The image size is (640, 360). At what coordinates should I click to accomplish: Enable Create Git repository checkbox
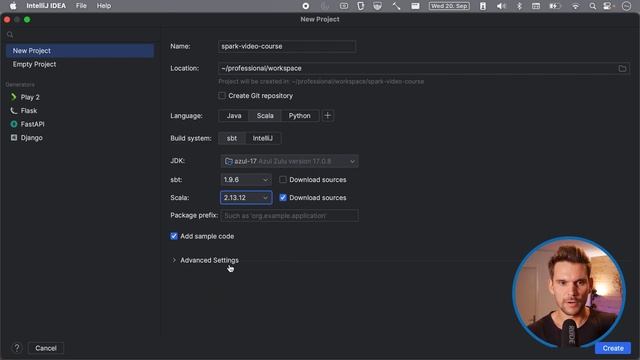(222, 96)
